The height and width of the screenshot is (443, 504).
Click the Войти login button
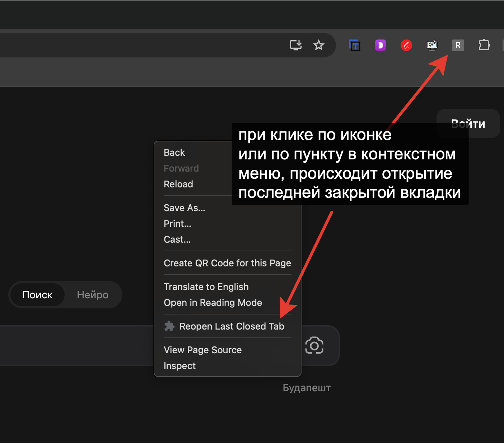click(468, 123)
